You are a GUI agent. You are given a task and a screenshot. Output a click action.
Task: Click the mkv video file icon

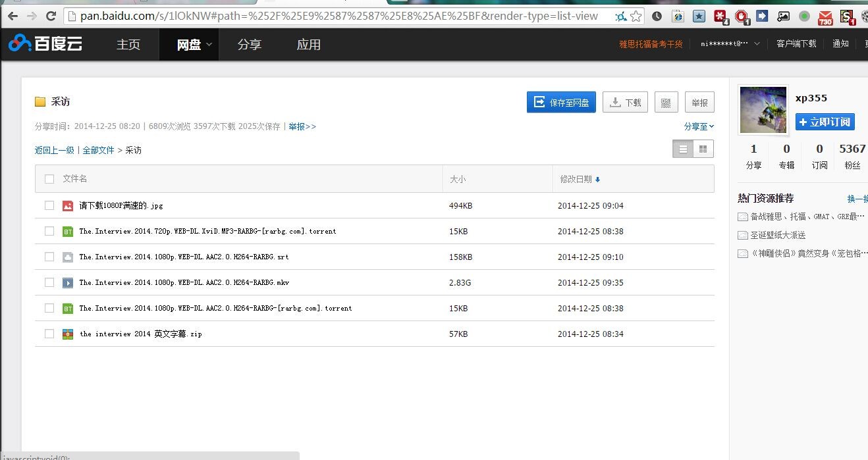click(67, 282)
